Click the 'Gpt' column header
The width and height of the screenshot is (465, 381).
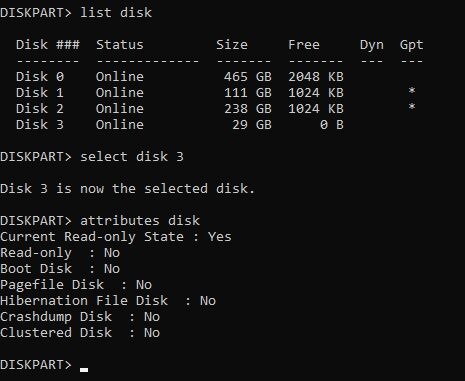click(412, 45)
